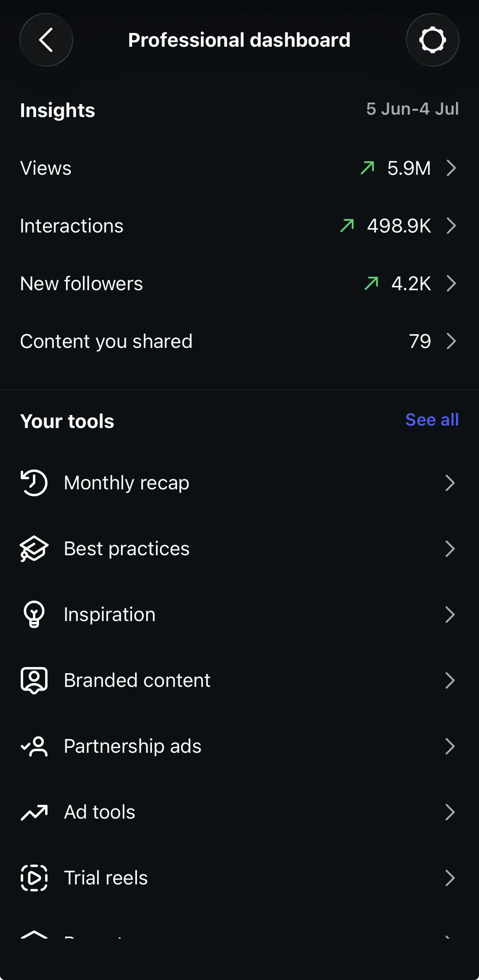Expand New followers chevron next to 4.2K

click(x=451, y=283)
